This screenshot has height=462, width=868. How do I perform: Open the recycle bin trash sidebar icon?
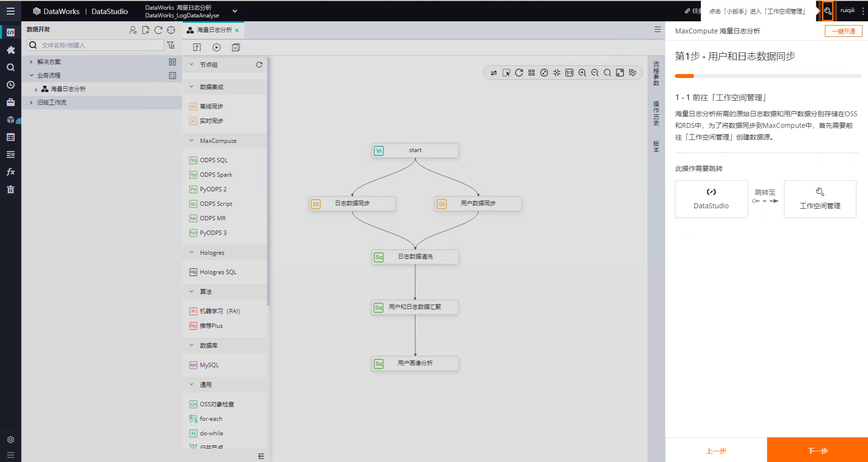[x=10, y=189]
